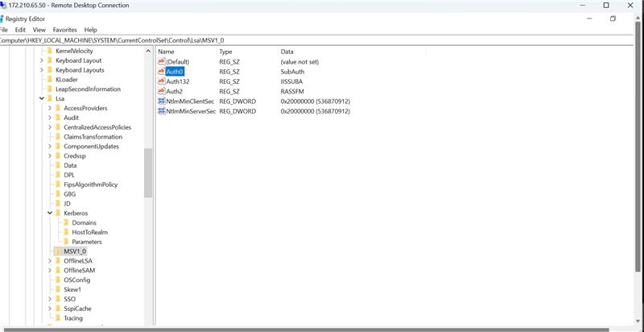This screenshot has width=644, height=332.
Task: Select the Parameters key
Action: pos(87,242)
